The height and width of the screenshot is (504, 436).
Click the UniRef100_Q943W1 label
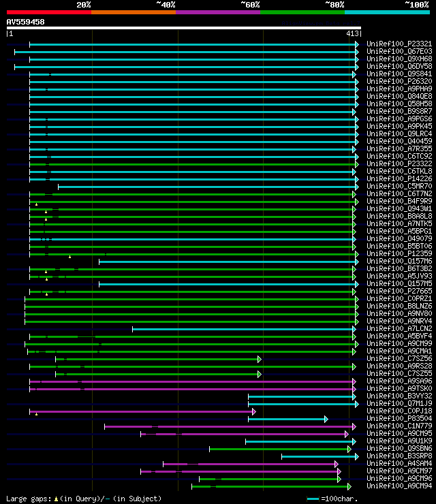click(399, 208)
